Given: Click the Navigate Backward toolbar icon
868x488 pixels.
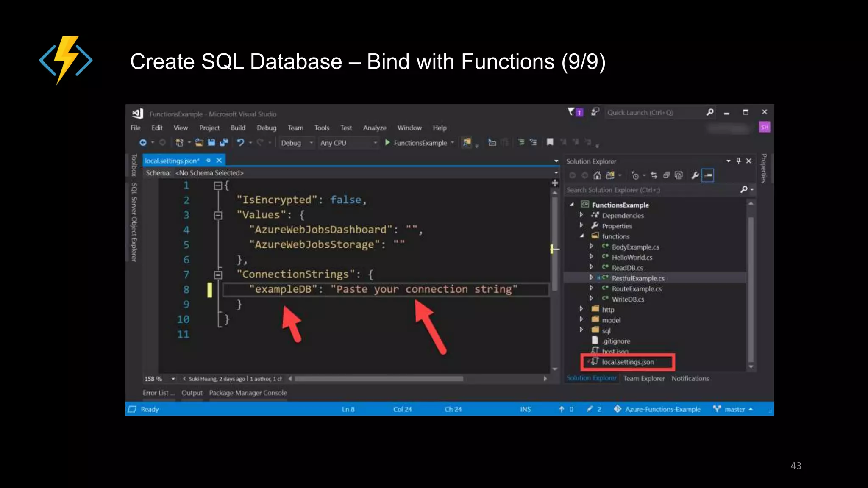Looking at the screenshot, I should click(x=143, y=143).
